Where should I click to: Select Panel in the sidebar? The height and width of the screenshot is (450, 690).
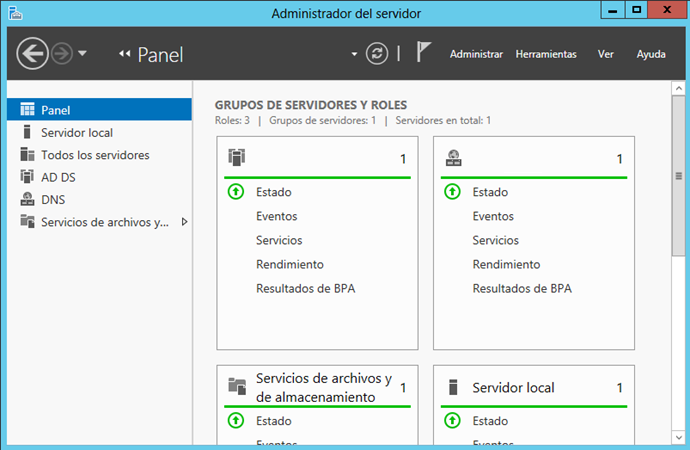(99, 110)
